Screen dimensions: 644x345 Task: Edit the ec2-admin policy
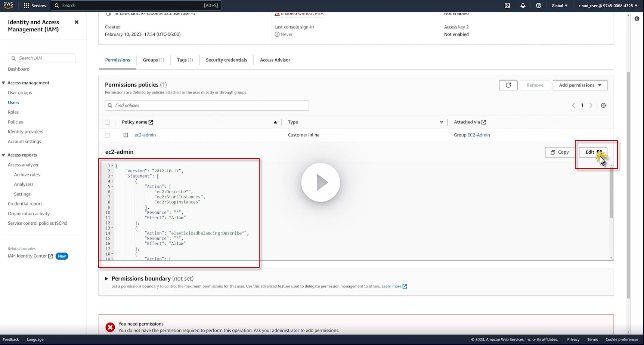click(x=593, y=152)
